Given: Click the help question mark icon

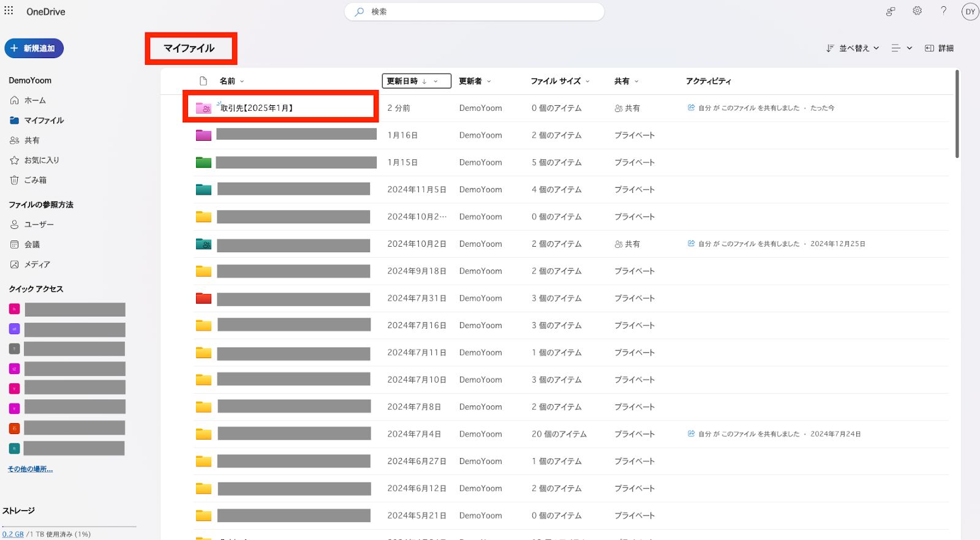Looking at the screenshot, I should click(943, 11).
